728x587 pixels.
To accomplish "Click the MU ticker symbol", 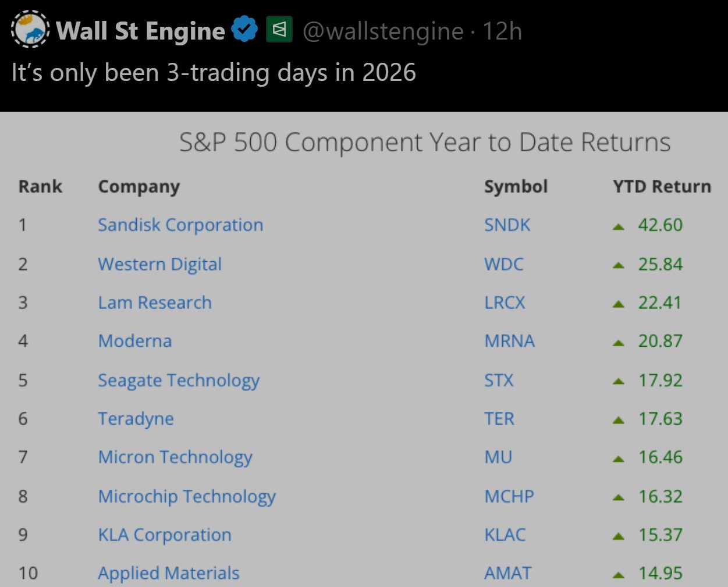I will 499,457.
